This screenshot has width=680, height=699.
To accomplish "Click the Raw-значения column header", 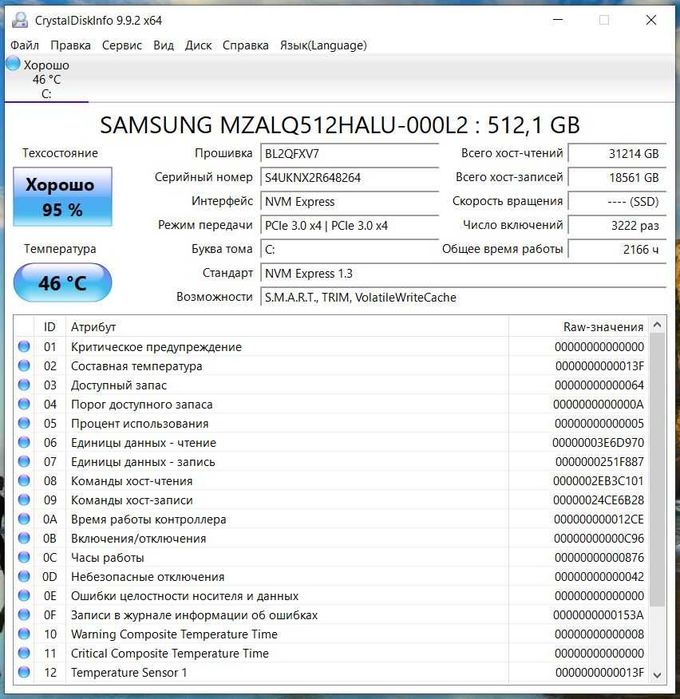I will [578, 327].
